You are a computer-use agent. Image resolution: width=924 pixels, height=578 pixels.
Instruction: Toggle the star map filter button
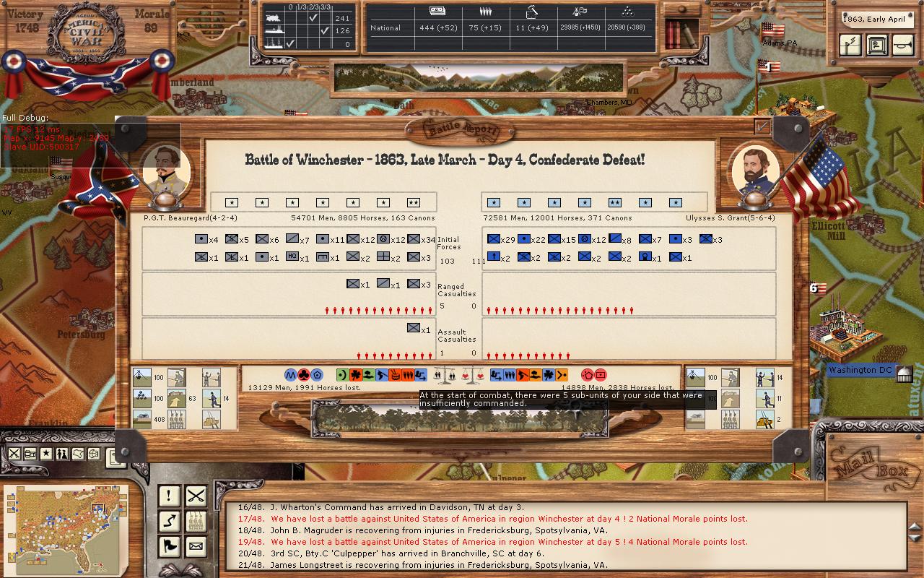point(46,454)
